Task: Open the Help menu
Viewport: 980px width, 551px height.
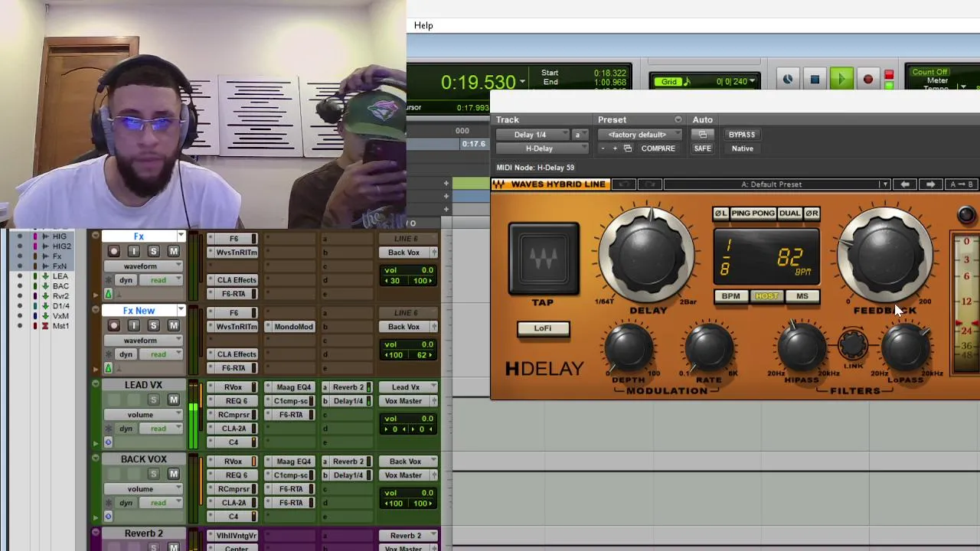Action: pyautogui.click(x=423, y=25)
